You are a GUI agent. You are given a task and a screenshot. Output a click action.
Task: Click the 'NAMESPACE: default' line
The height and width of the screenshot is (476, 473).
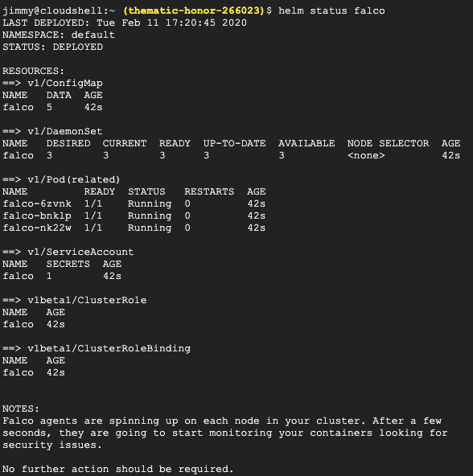(x=59, y=35)
